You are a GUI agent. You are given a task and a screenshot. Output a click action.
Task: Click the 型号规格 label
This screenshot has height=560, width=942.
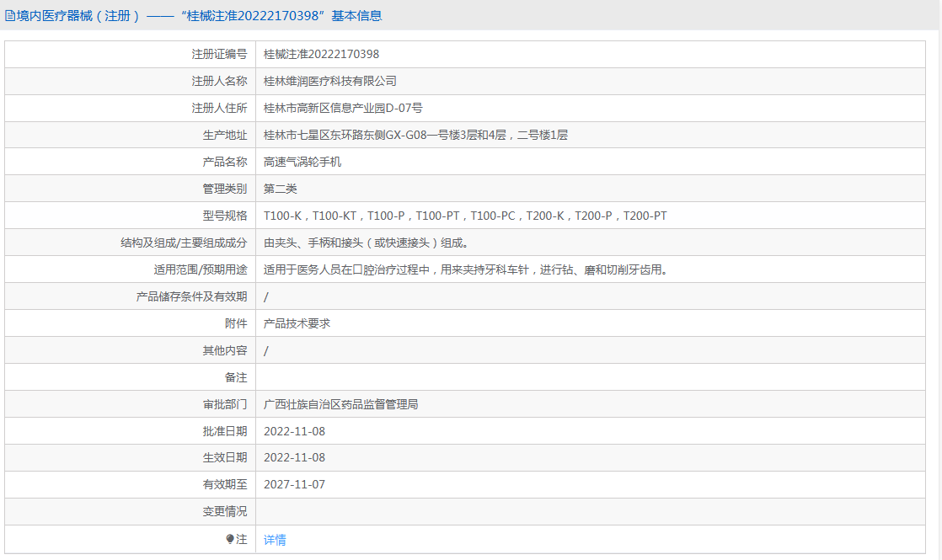[x=225, y=216]
